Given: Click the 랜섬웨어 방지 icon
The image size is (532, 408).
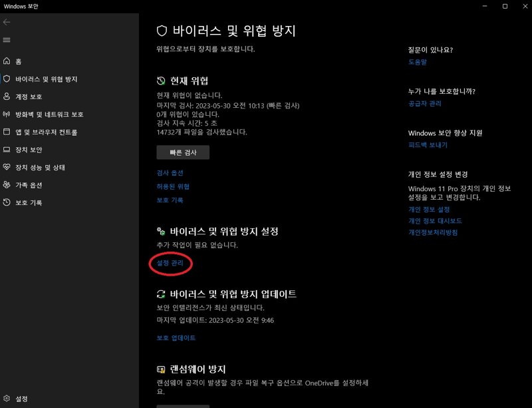Looking at the screenshot, I should click(x=161, y=369).
